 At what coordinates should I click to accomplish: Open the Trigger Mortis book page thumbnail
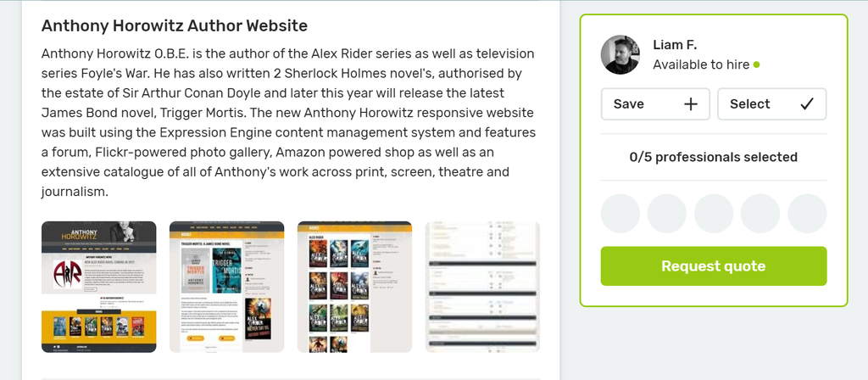[227, 287]
